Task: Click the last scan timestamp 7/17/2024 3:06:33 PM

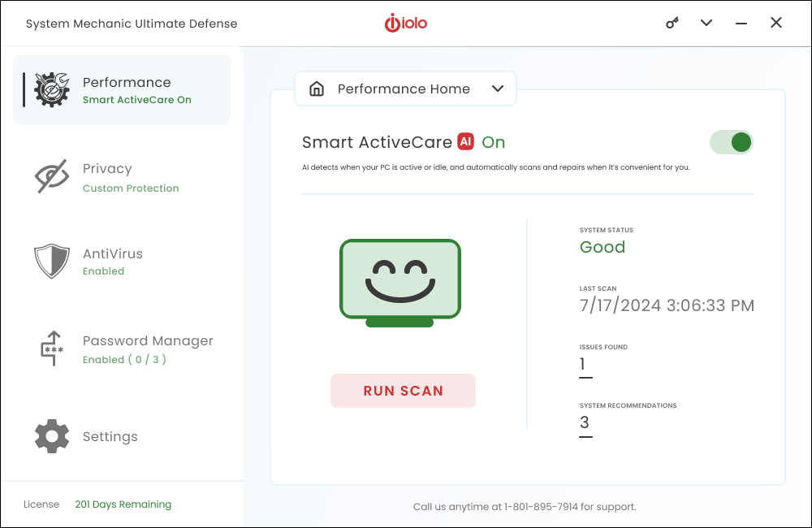Action: point(667,305)
